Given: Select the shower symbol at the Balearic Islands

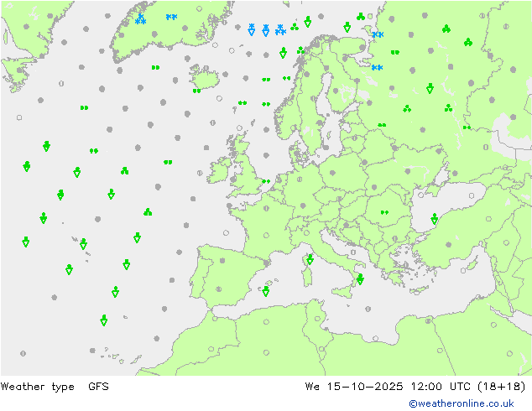Looking at the screenshot, I should (x=266, y=291).
